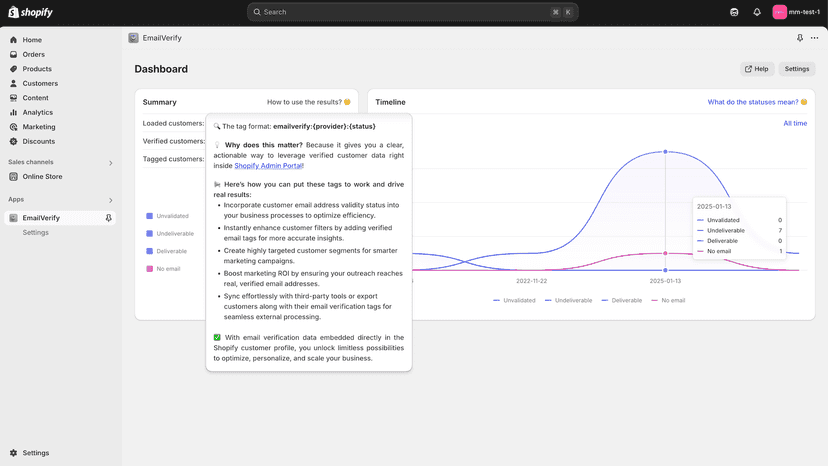The image size is (828, 466).
Task: Click the search magnifier icon
Action: (x=257, y=12)
